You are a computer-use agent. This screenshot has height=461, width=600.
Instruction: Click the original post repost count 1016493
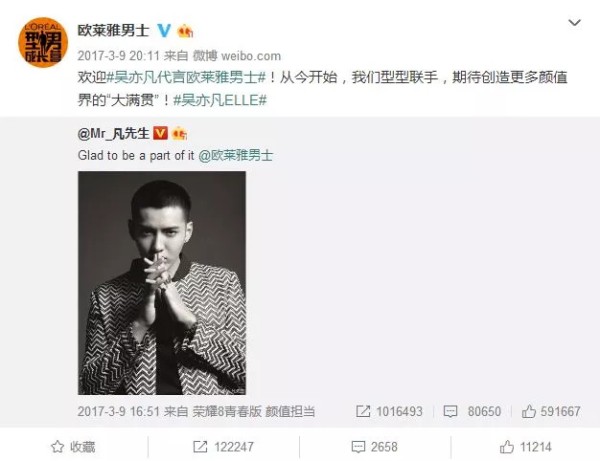click(x=389, y=412)
